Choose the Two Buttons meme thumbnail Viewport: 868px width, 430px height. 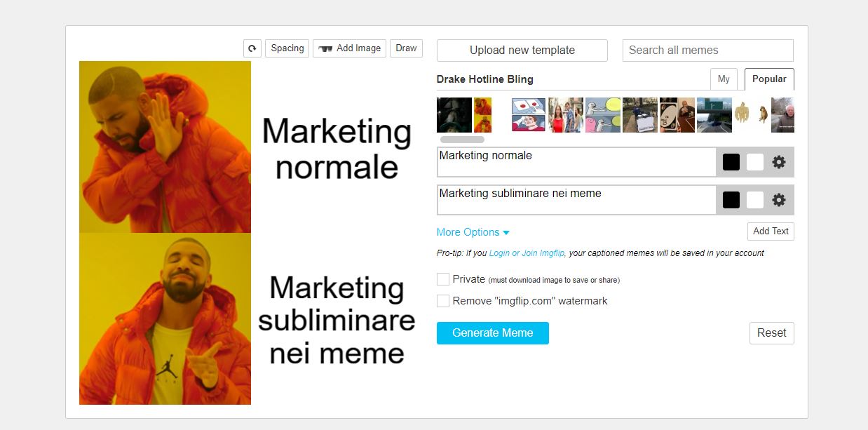[x=529, y=115]
